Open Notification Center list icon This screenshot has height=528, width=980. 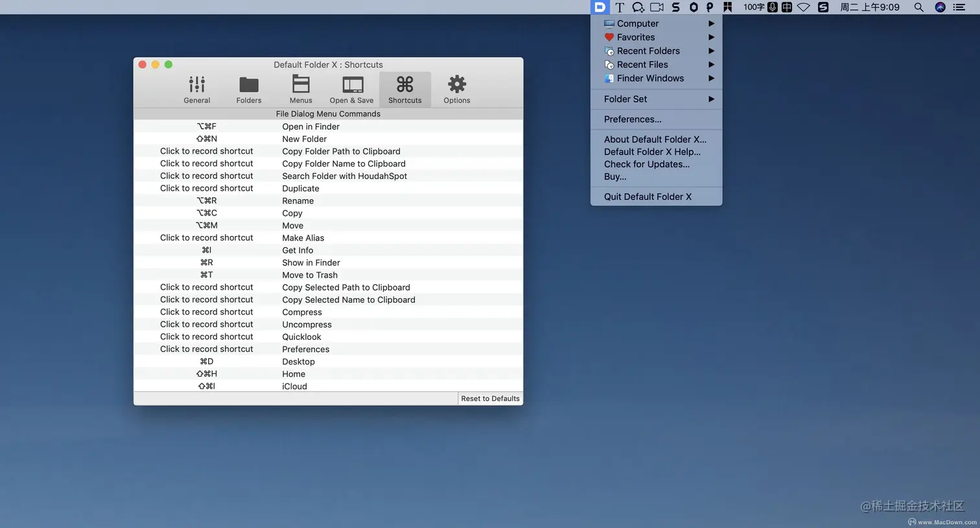tap(959, 7)
